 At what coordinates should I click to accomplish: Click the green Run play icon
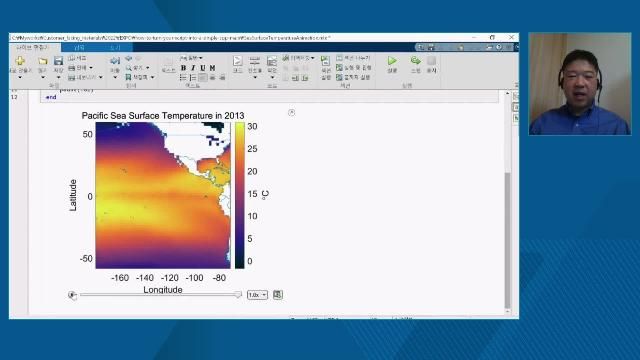click(392, 61)
